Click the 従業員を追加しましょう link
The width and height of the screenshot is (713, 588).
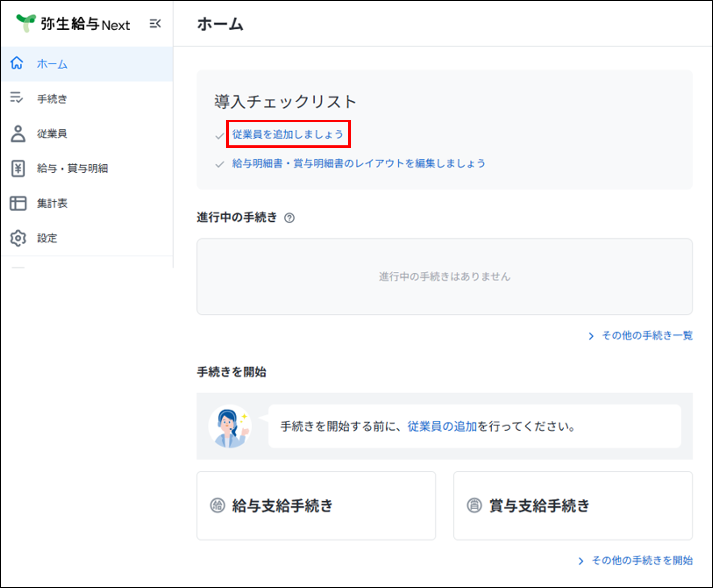[288, 134]
